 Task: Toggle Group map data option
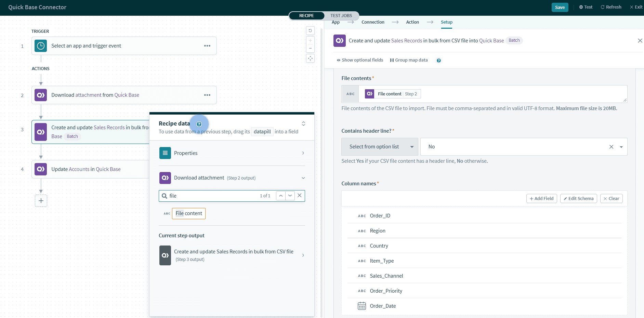tap(409, 60)
